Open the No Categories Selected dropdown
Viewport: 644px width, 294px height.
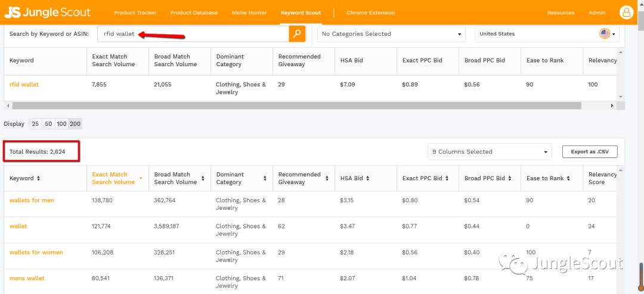pyautogui.click(x=391, y=34)
